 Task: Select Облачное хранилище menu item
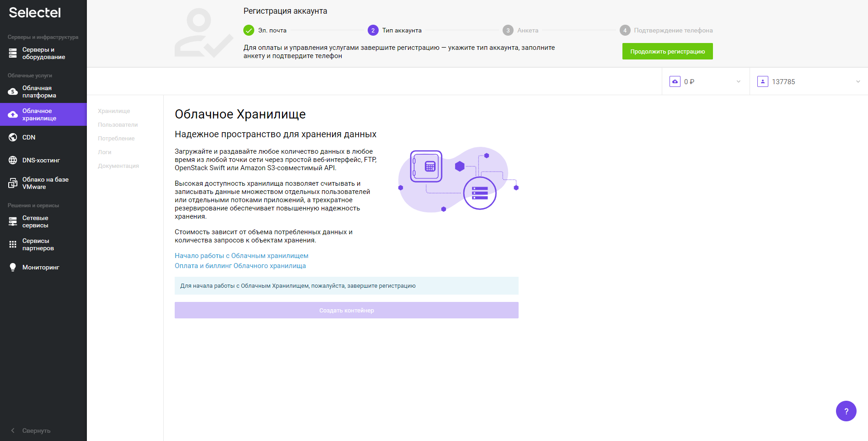pos(43,114)
